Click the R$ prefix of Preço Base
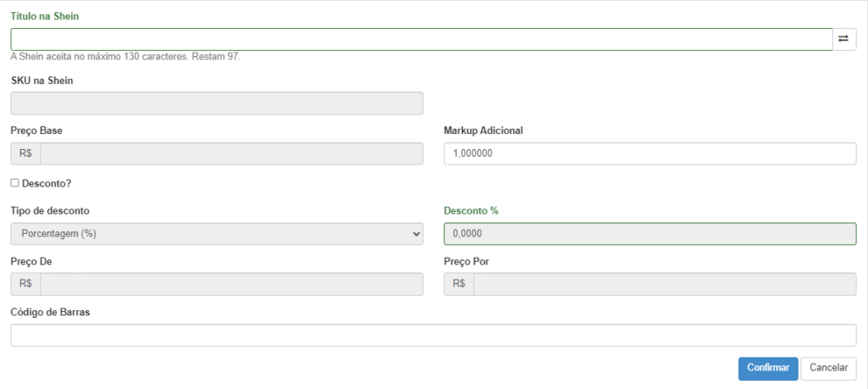 pos(25,154)
